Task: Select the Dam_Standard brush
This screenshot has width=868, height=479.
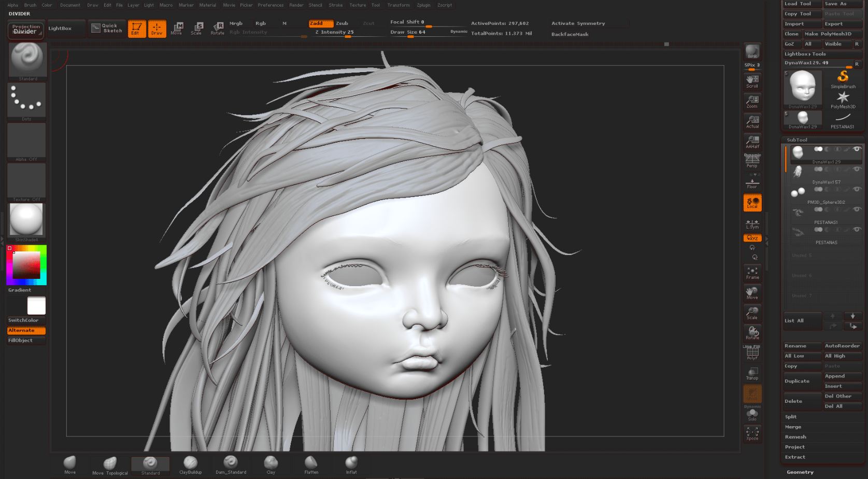Action: [x=231, y=465]
